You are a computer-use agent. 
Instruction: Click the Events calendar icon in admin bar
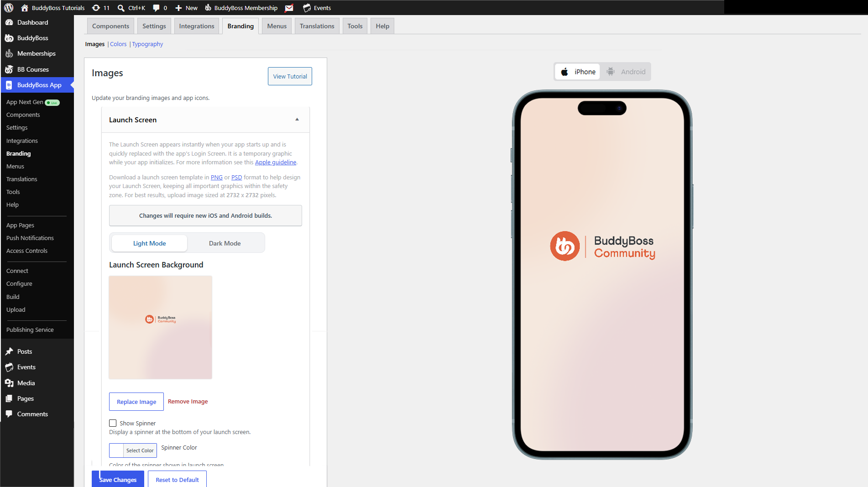[307, 8]
